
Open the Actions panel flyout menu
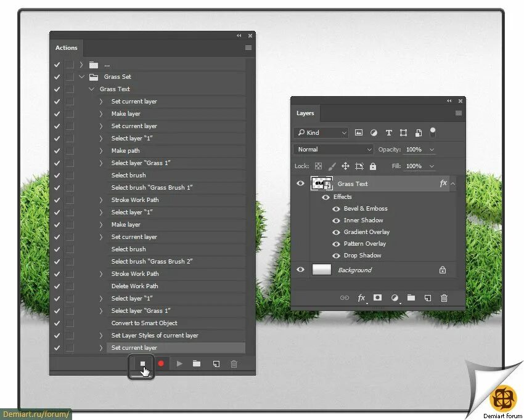pos(248,48)
